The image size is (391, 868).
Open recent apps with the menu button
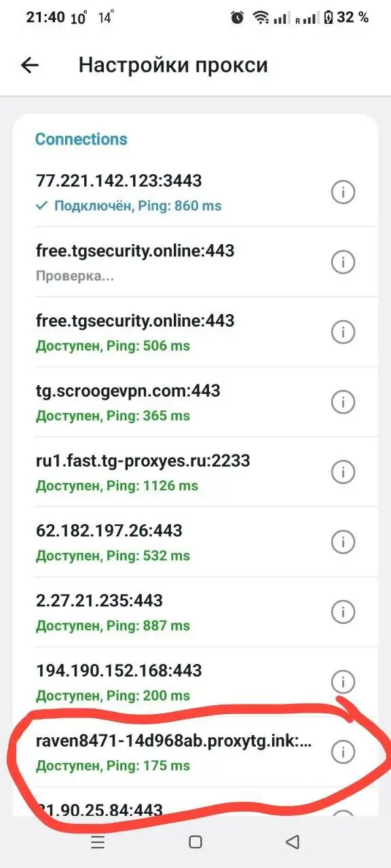click(98, 842)
